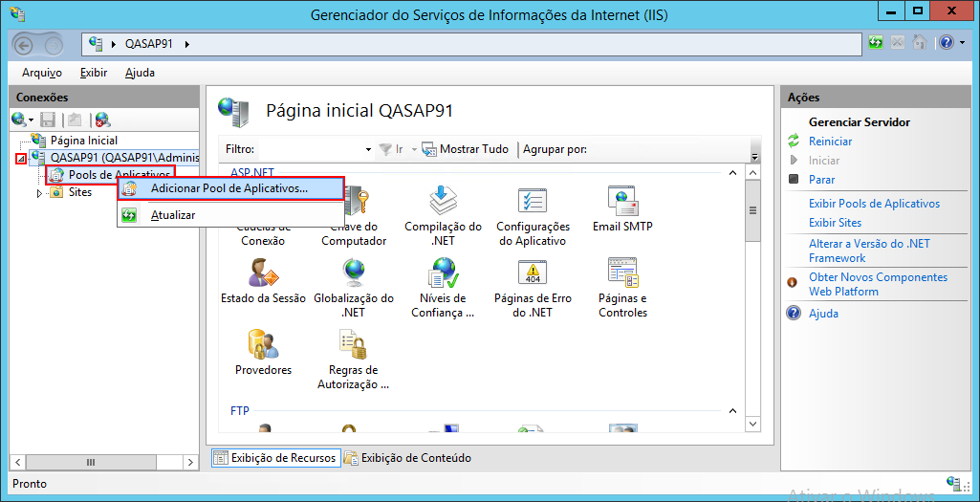The height and width of the screenshot is (502, 980).
Task: Open the Níveis de Confiança feature
Action: [x=443, y=288]
